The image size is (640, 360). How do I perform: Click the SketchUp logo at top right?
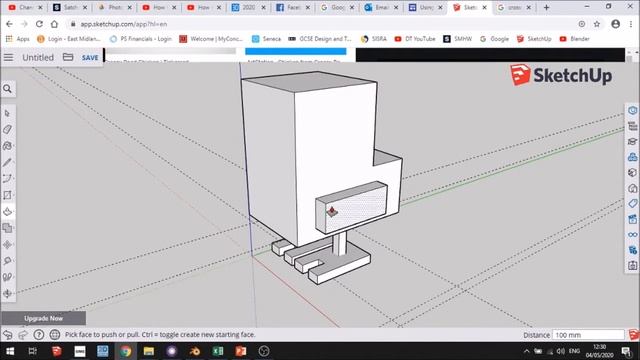[x=561, y=75]
